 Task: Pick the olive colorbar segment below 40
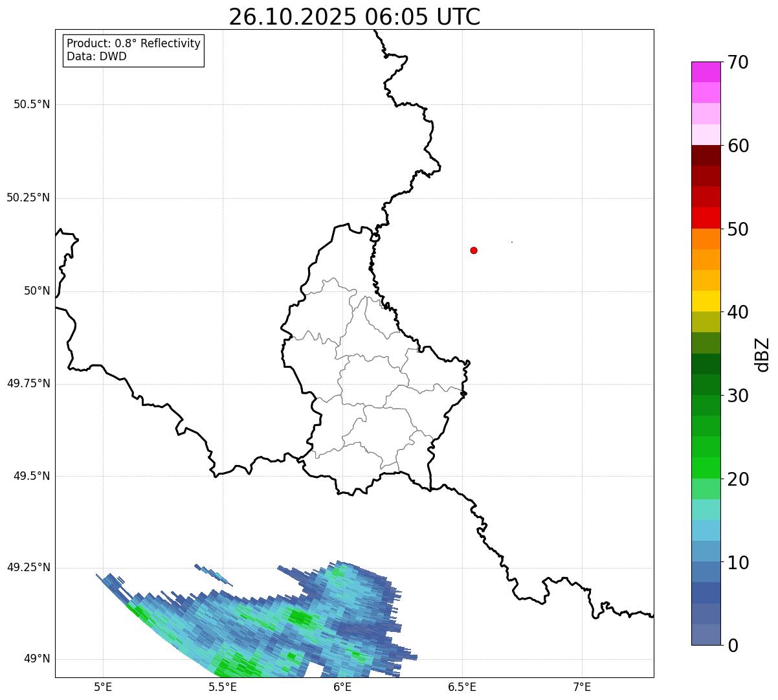[706, 322]
